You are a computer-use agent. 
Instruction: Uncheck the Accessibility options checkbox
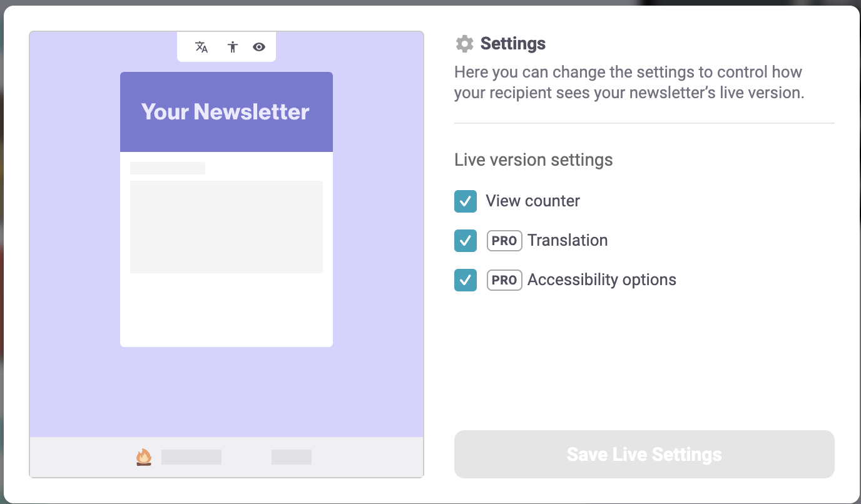click(466, 280)
